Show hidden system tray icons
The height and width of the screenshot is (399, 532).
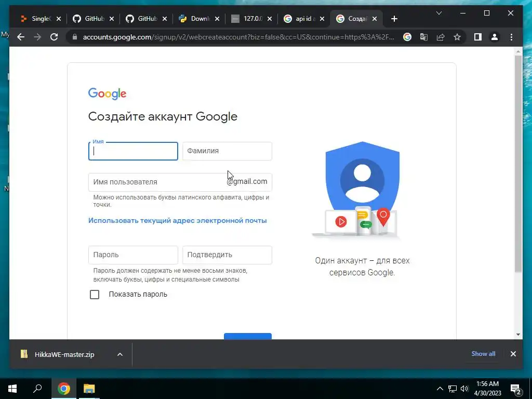point(440,389)
